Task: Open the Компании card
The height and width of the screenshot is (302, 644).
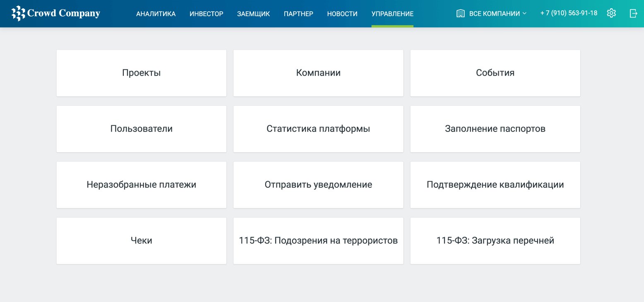Action: click(x=318, y=73)
